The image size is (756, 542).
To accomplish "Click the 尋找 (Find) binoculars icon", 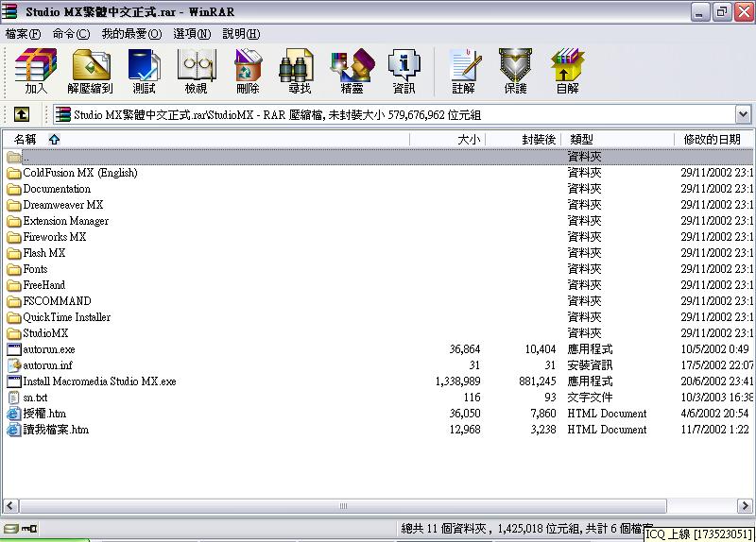I will pyautogui.click(x=297, y=65).
